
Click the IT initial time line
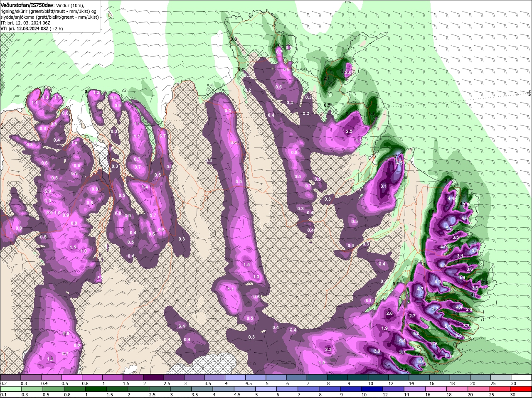pyautogui.click(x=26, y=23)
